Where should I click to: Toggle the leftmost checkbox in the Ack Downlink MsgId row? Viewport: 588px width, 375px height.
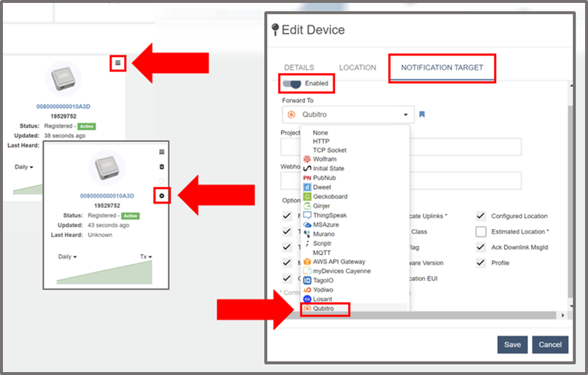coord(287,247)
